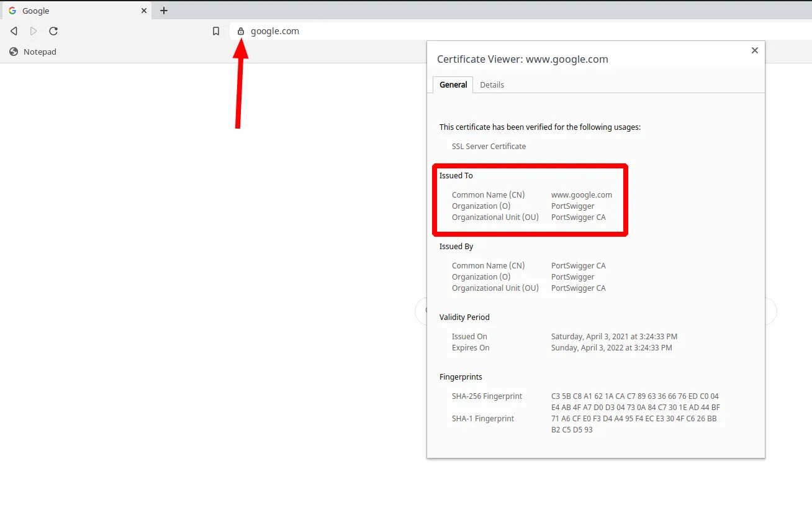The width and height of the screenshot is (812, 507).
Task: Click the Fingerprints heading
Action: click(461, 377)
